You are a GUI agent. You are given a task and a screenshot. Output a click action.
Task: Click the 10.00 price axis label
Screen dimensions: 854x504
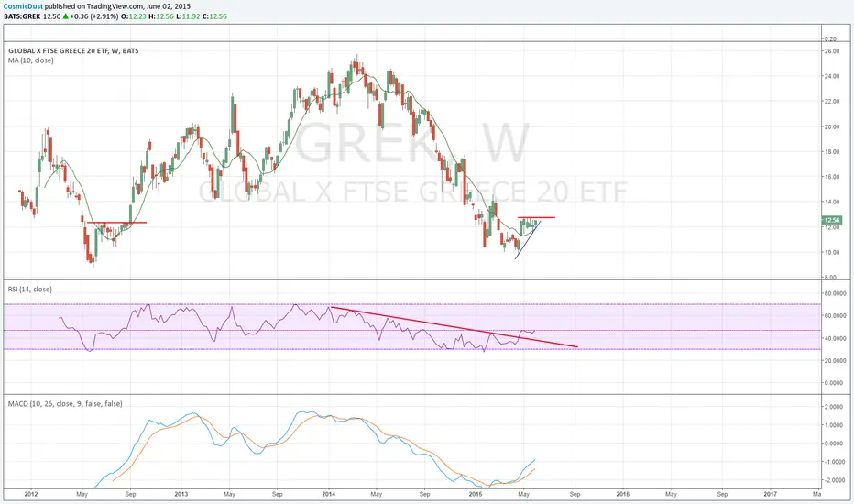[x=832, y=252]
